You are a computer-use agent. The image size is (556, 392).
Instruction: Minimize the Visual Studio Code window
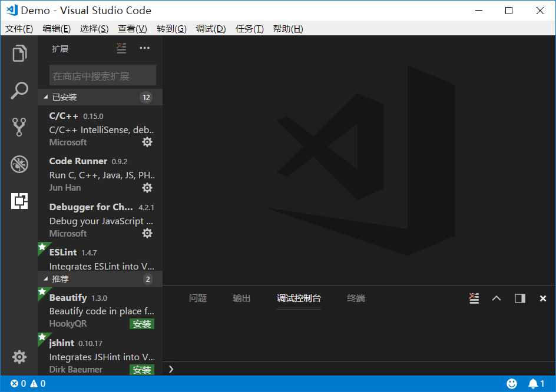point(479,10)
